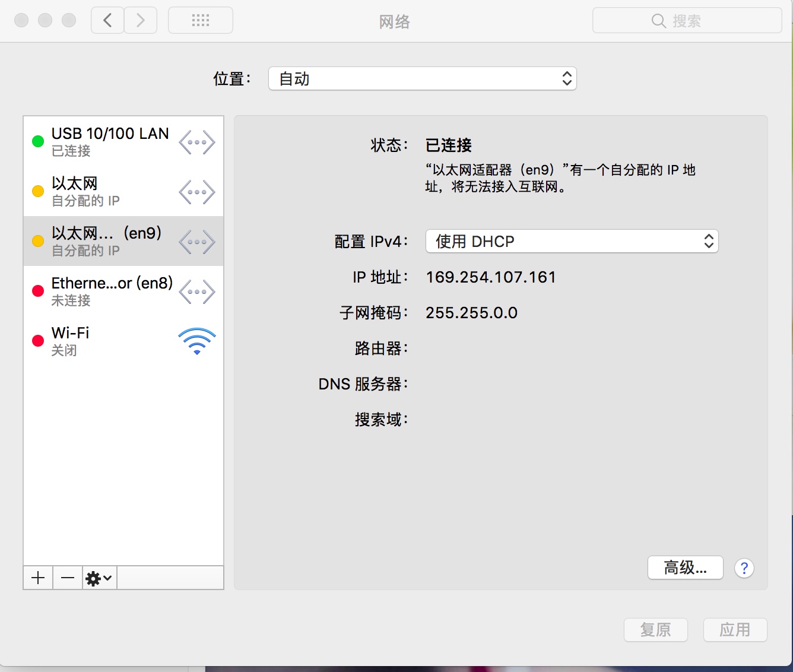
Task: Click the back navigation arrow
Action: click(107, 21)
